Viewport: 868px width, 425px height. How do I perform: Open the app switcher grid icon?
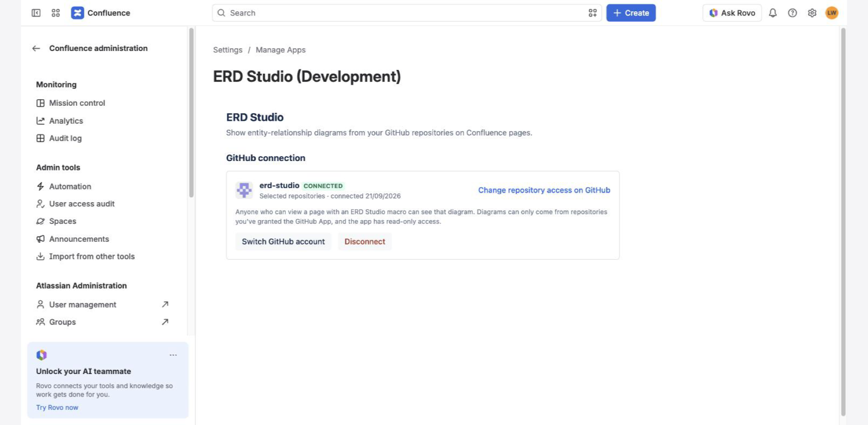click(56, 13)
